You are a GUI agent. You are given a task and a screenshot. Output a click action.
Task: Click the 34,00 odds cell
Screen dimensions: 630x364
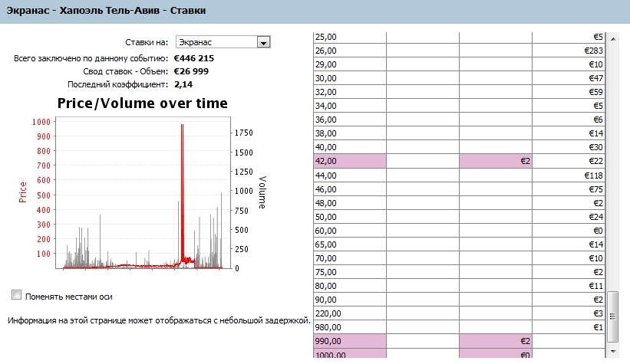[x=350, y=106]
